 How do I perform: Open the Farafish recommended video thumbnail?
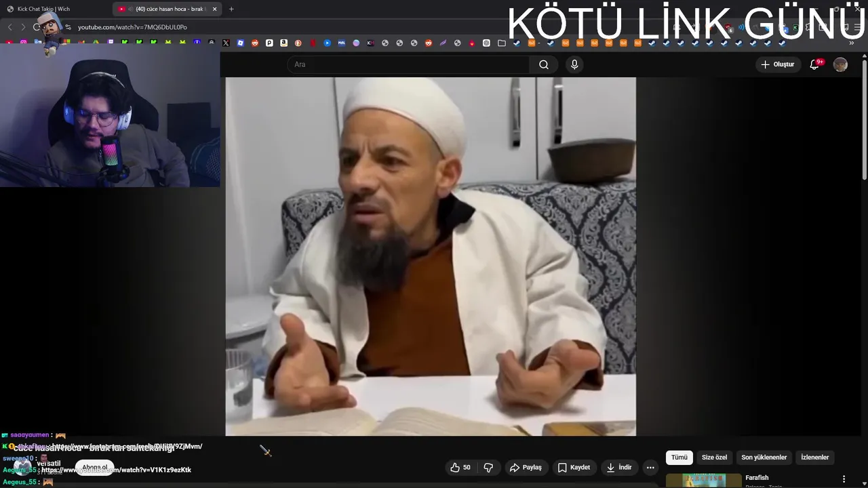tap(703, 481)
